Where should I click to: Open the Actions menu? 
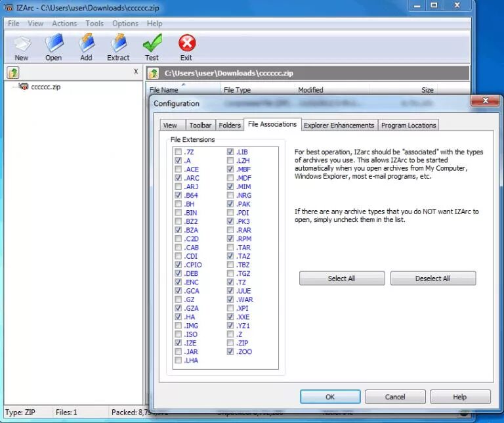tap(64, 24)
